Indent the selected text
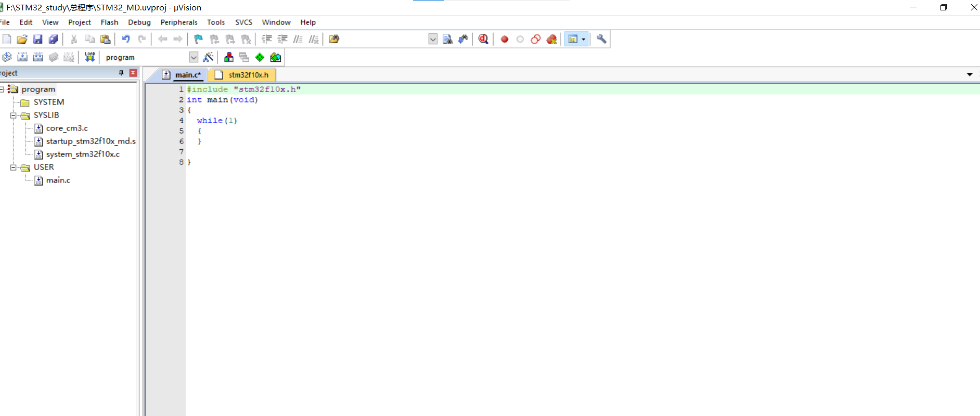The height and width of the screenshot is (416, 980). (x=267, y=39)
